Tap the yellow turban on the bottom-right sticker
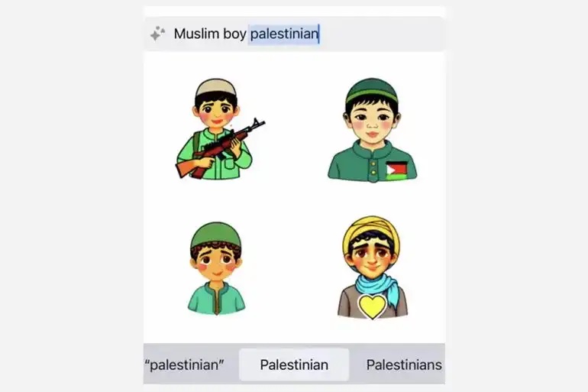 coord(371,231)
